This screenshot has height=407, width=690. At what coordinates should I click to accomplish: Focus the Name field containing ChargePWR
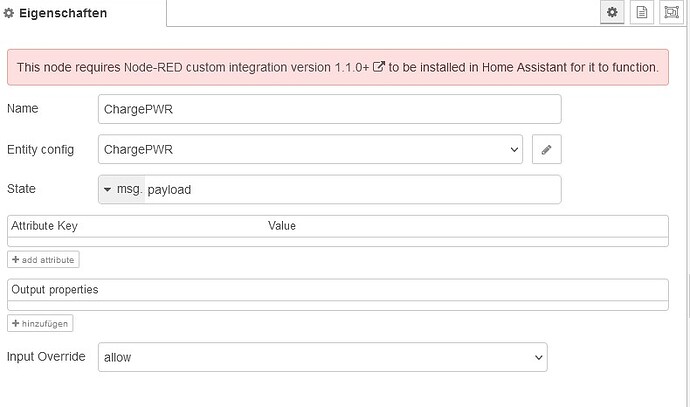[x=330, y=109]
